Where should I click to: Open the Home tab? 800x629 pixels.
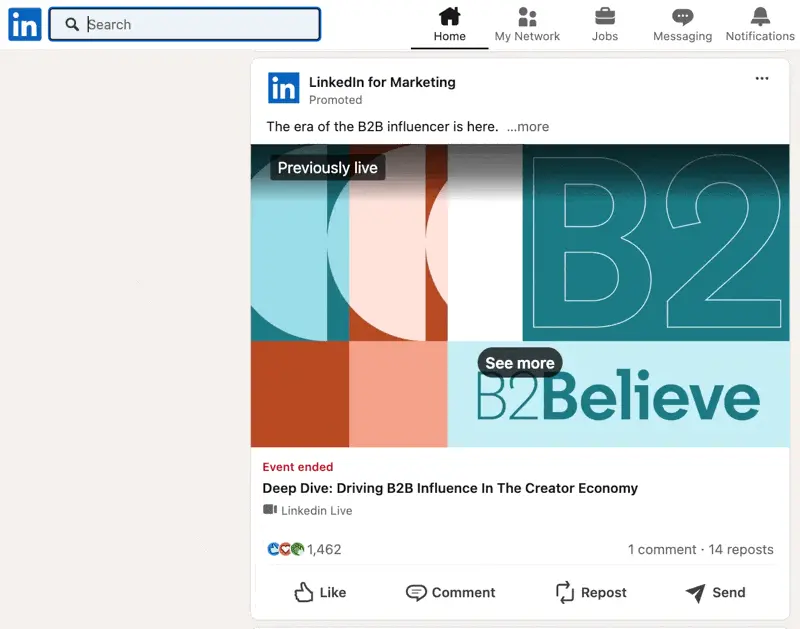449,24
